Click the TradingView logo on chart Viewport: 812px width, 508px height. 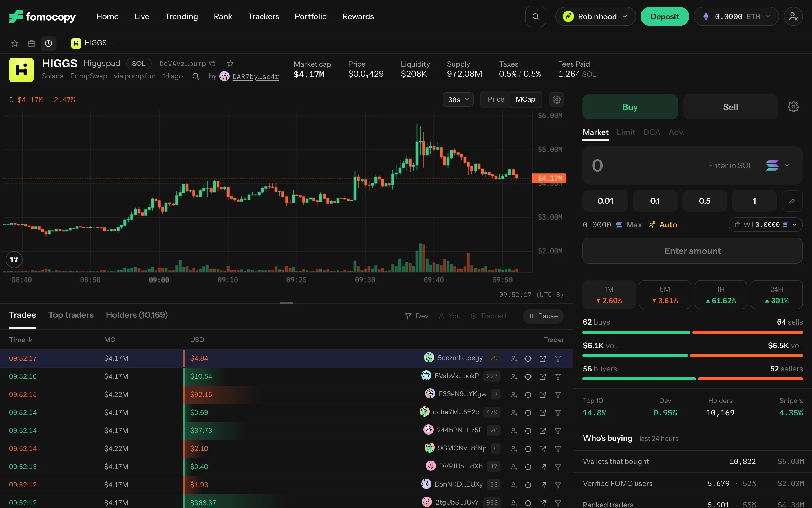click(x=14, y=260)
